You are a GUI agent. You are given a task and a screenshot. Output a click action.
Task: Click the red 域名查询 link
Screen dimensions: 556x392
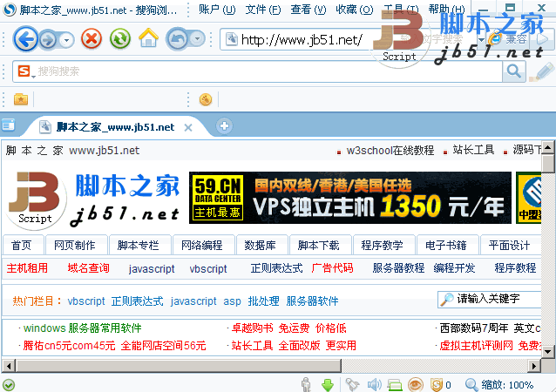pyautogui.click(x=88, y=268)
